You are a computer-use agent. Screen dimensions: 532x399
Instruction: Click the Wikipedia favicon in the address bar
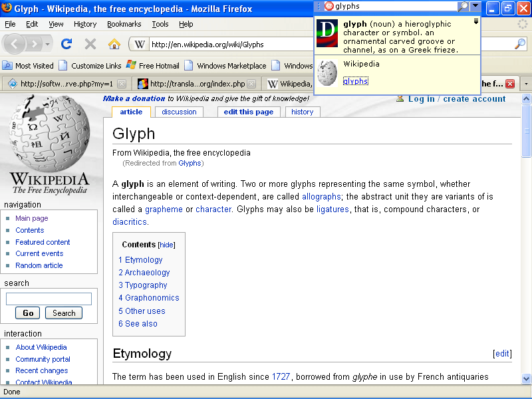tap(140, 44)
